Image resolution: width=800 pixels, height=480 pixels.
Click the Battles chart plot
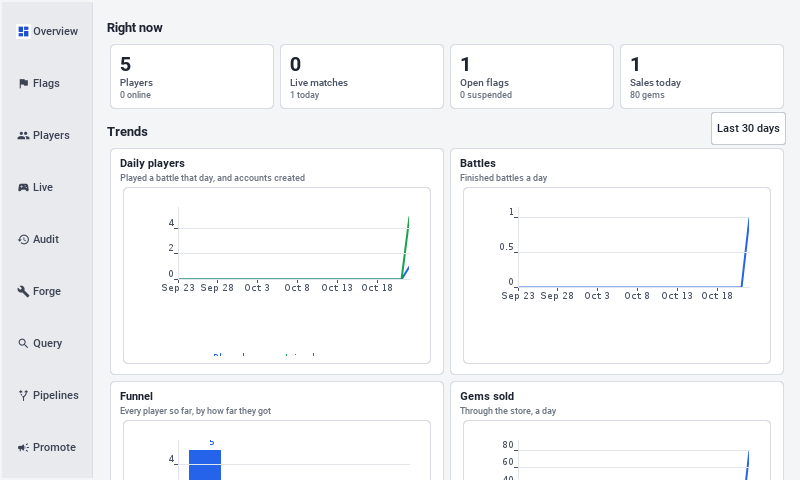pyautogui.click(x=617, y=275)
